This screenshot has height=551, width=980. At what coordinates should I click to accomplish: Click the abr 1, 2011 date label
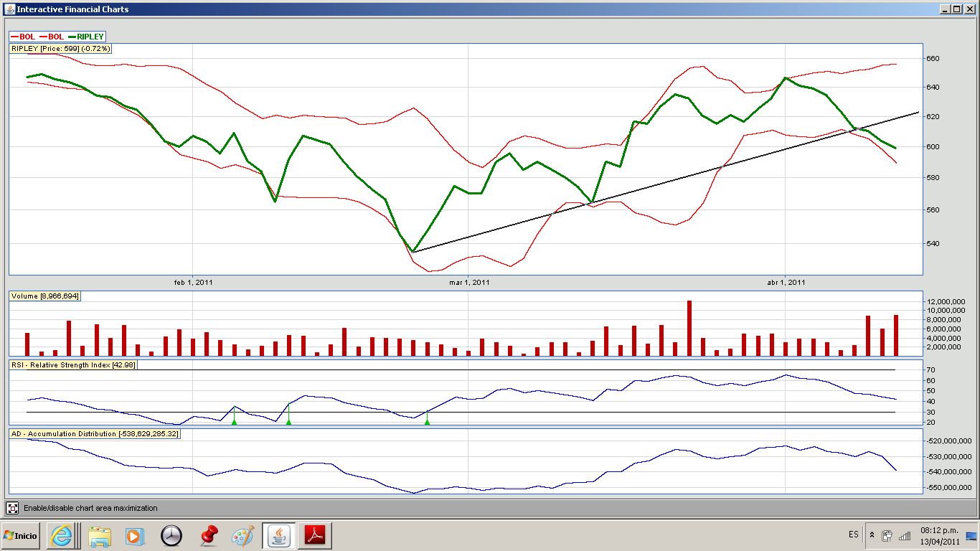[x=786, y=282]
